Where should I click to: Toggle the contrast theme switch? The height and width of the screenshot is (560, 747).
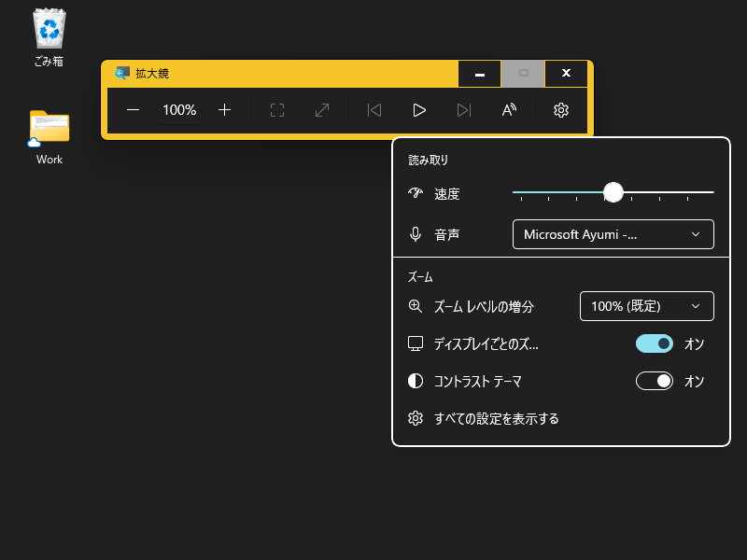tap(655, 381)
